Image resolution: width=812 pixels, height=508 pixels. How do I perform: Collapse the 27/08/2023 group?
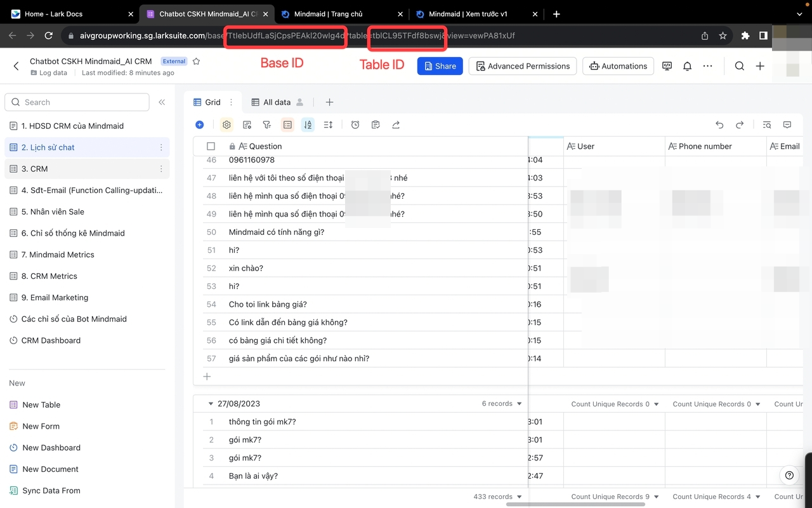(x=211, y=404)
